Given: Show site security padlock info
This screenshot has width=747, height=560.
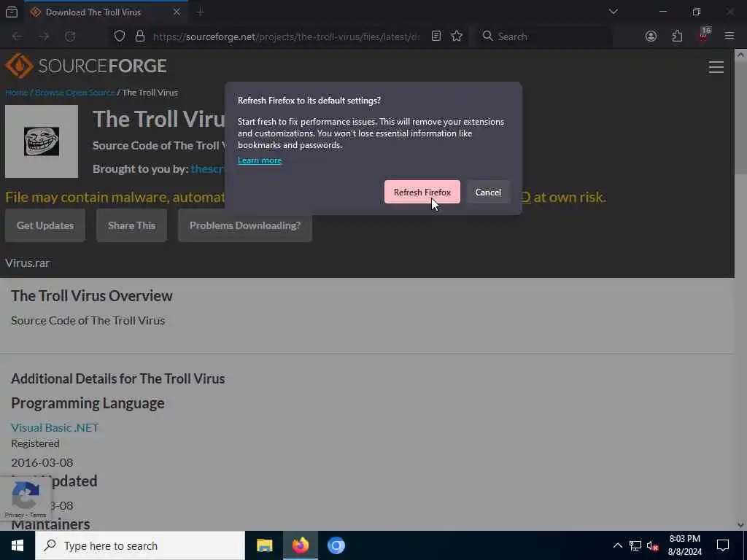Looking at the screenshot, I should pyautogui.click(x=139, y=36).
